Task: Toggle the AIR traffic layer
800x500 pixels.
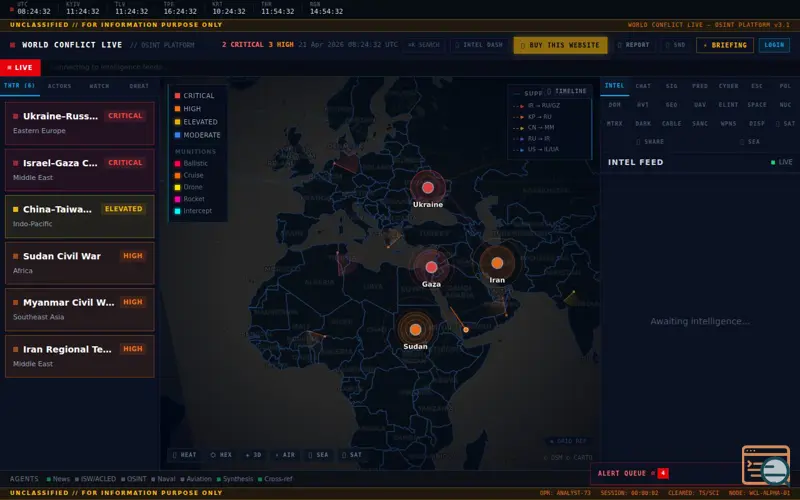Action: point(285,455)
